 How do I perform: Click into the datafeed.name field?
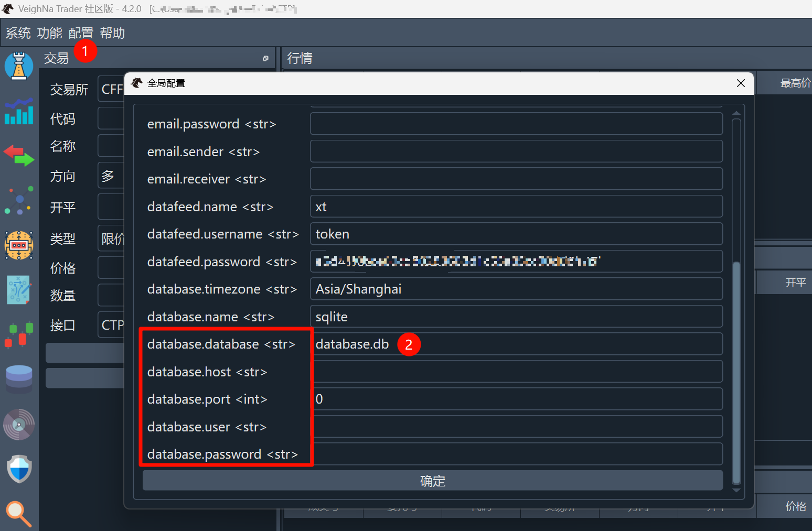tap(517, 207)
